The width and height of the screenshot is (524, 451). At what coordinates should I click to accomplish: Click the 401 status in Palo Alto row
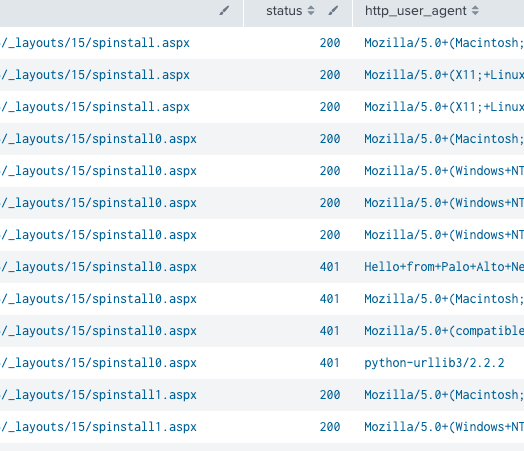(x=330, y=267)
